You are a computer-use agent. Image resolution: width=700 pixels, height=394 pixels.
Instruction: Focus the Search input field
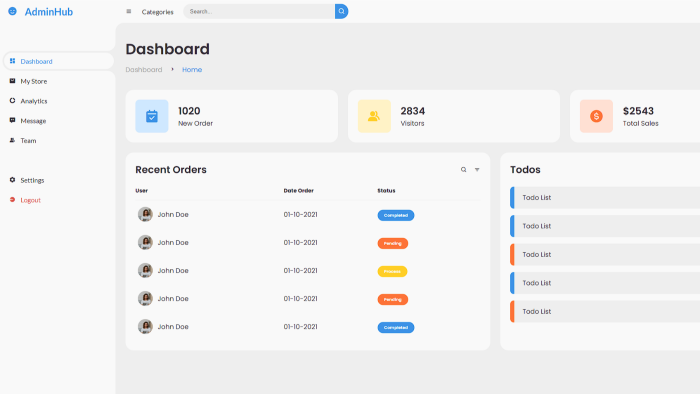tap(259, 12)
